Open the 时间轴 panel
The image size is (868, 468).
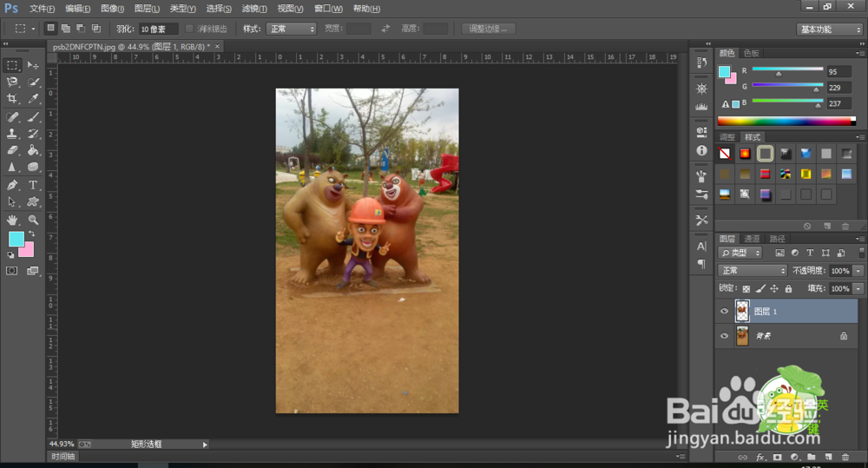click(62, 457)
